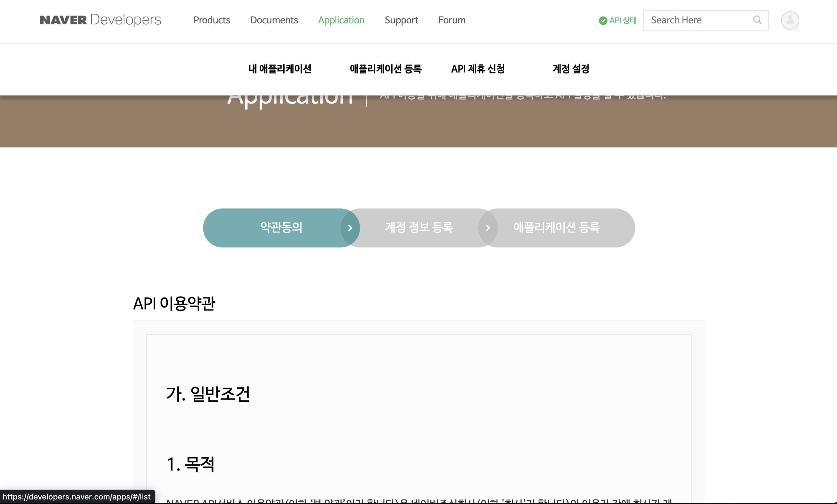Open the Forum menu

click(452, 20)
